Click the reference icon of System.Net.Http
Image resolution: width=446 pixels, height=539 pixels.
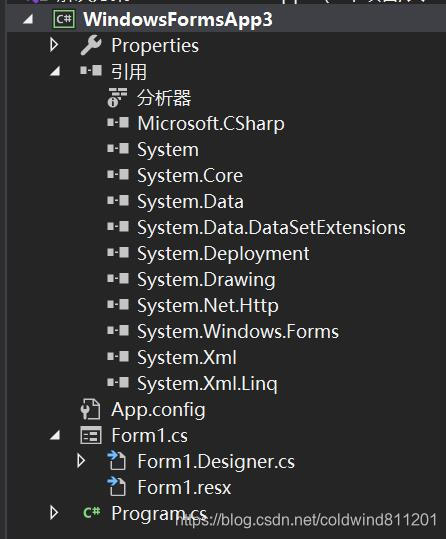[118, 304]
